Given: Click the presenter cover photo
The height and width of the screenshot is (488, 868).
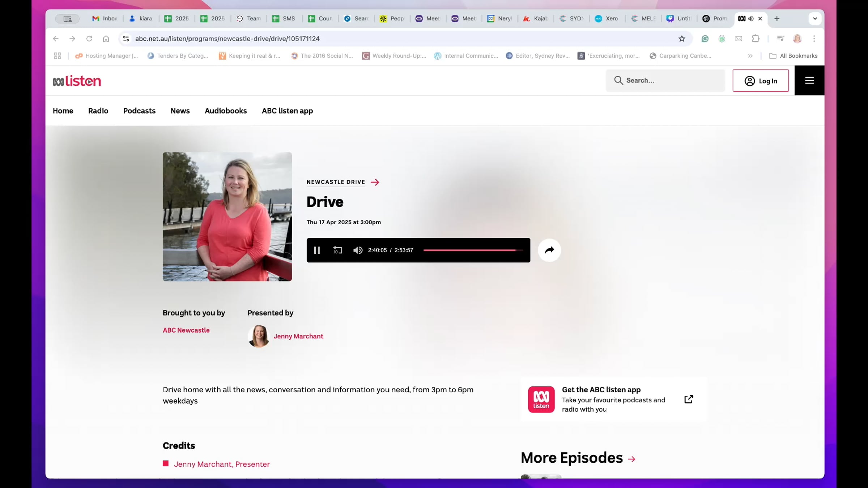Looking at the screenshot, I should pyautogui.click(x=227, y=217).
